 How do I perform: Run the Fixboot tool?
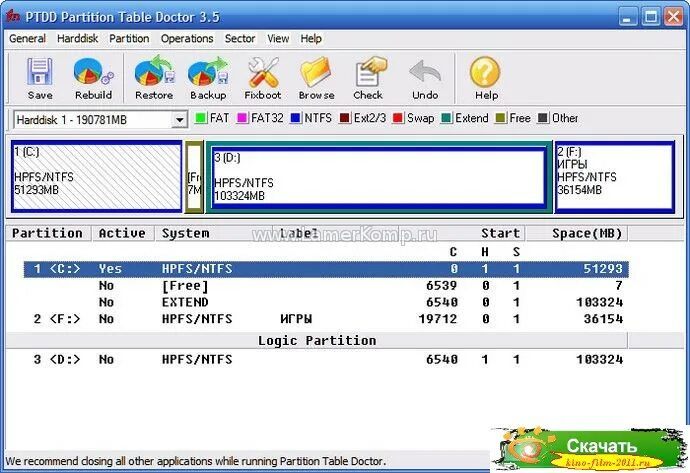[x=263, y=78]
